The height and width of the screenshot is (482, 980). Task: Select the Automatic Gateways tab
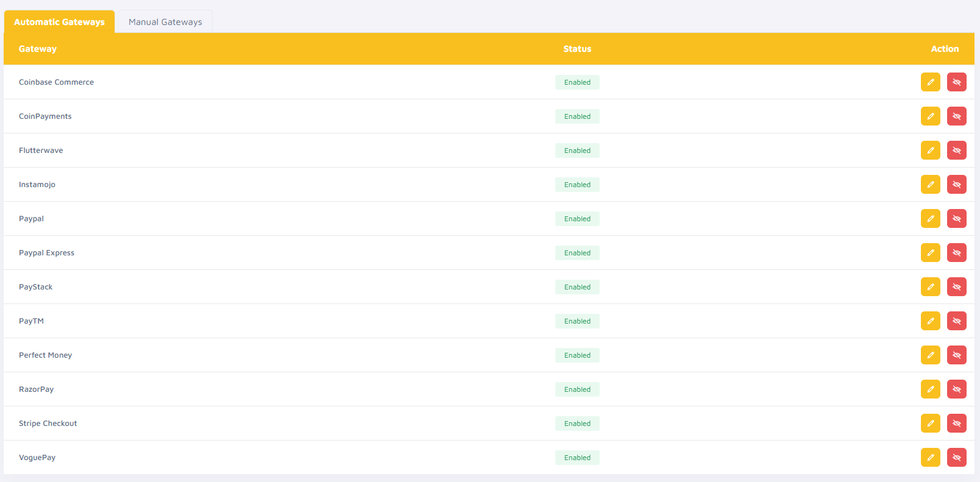coord(59,22)
